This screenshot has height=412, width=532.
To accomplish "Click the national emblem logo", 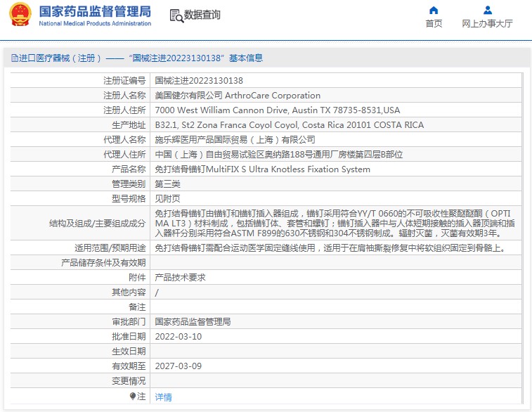I will pyautogui.click(x=20, y=15).
